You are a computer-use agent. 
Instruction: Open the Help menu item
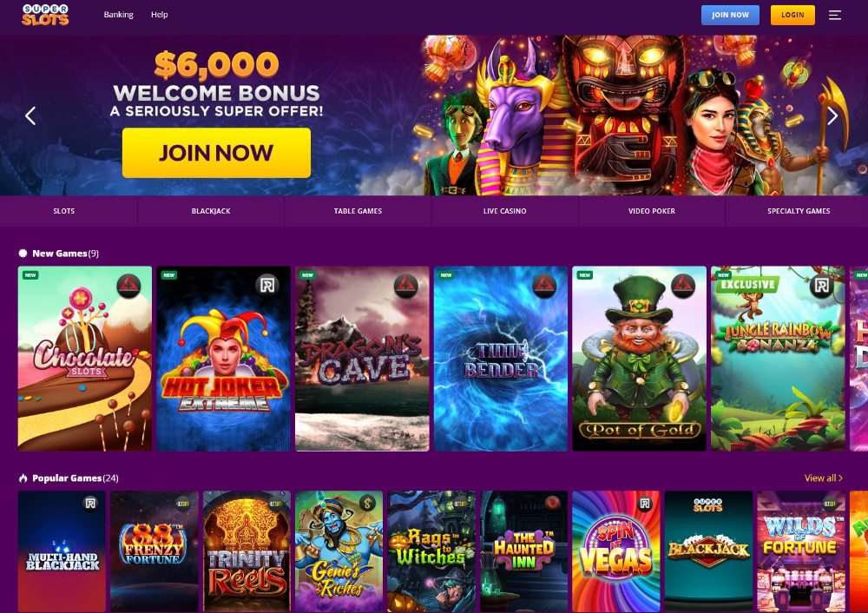tap(160, 15)
